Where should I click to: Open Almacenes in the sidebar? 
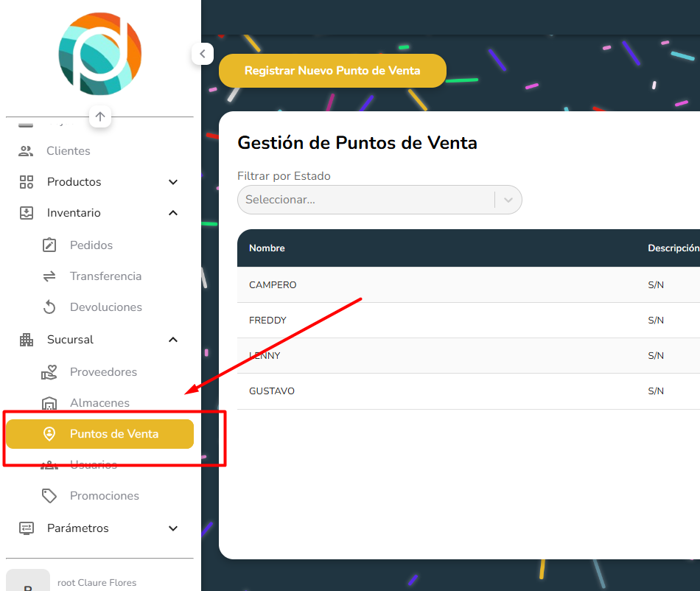point(99,403)
